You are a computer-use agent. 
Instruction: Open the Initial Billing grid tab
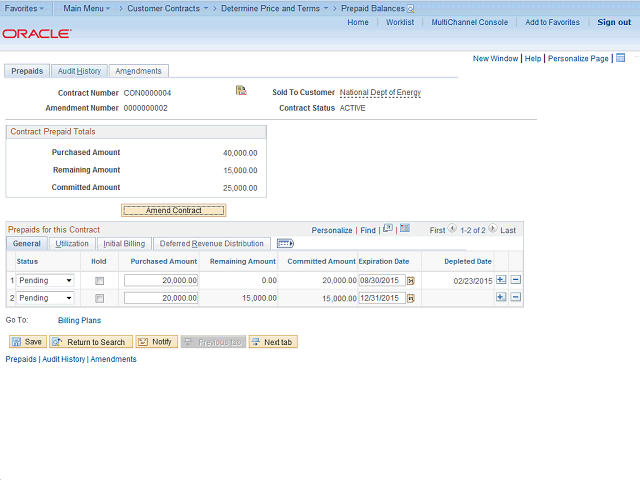124,244
